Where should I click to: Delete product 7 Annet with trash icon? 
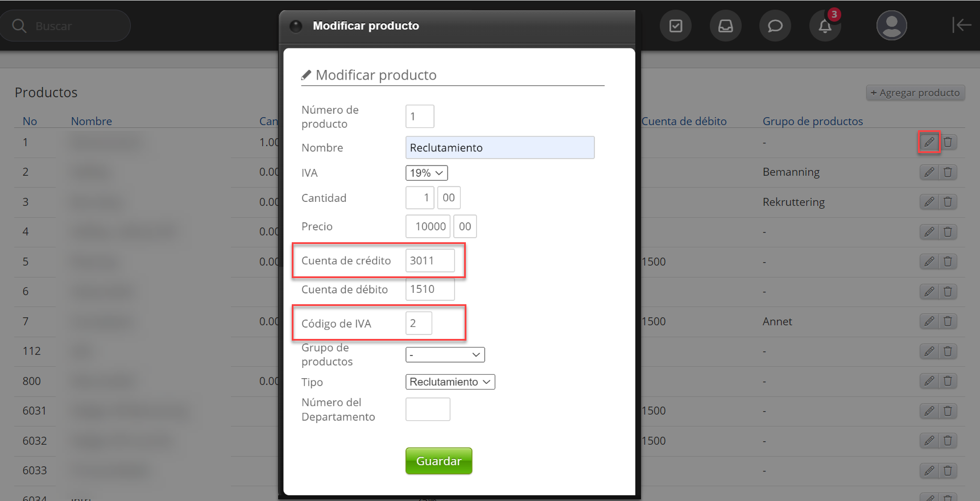point(948,321)
